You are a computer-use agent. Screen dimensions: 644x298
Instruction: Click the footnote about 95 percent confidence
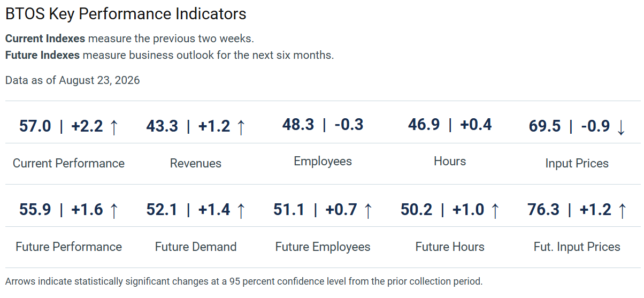point(244,281)
